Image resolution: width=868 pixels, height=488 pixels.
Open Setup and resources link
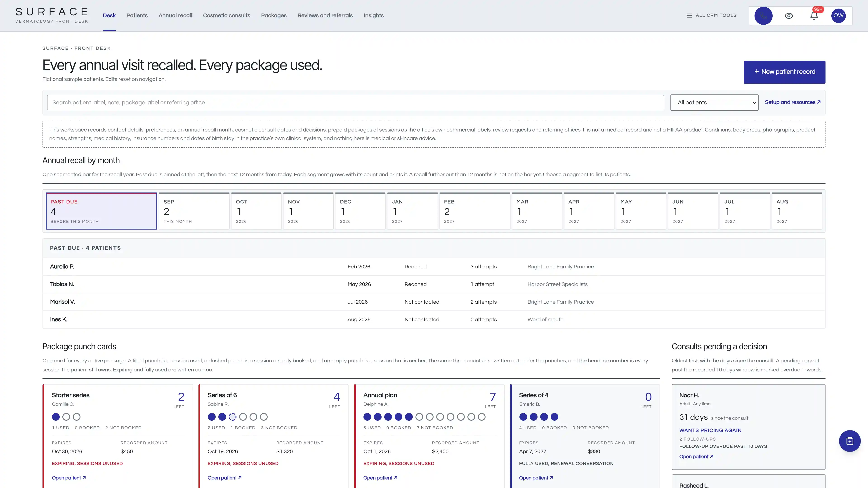point(793,102)
